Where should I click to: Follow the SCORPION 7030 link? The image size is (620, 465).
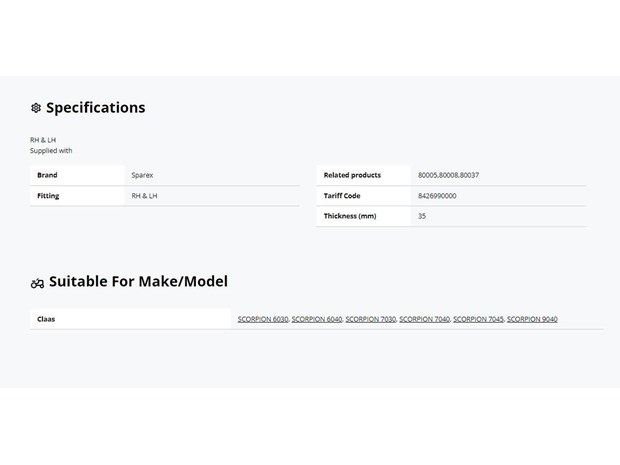tap(370, 319)
